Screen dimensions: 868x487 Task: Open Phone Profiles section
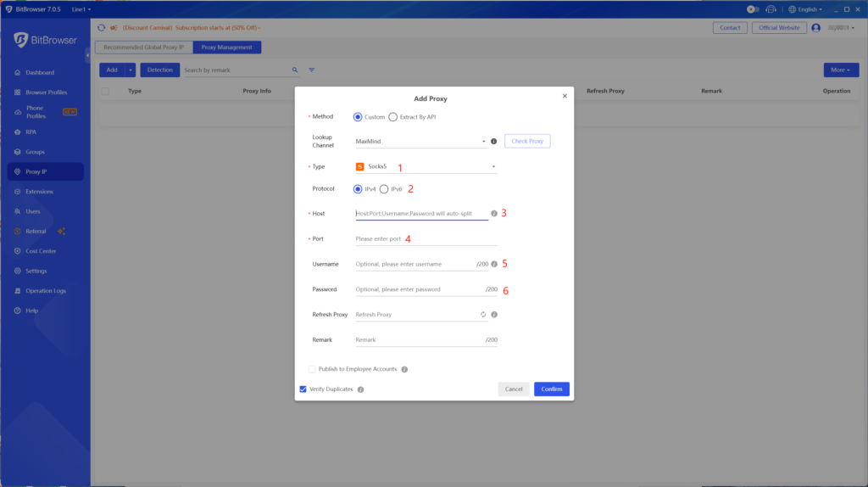[x=36, y=112]
